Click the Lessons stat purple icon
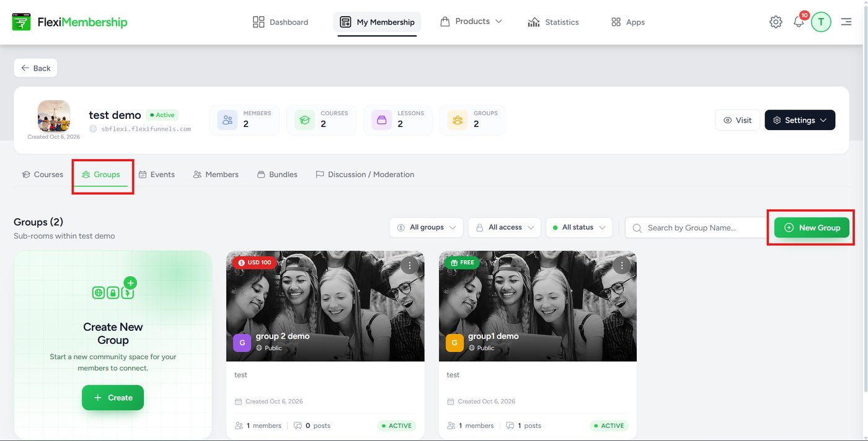Viewport: 868px width, 441px height. point(381,120)
